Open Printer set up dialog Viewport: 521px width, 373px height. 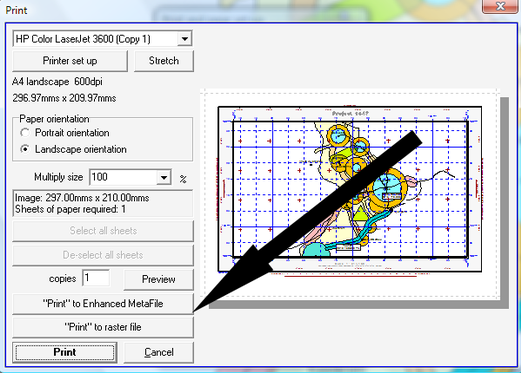[70, 61]
